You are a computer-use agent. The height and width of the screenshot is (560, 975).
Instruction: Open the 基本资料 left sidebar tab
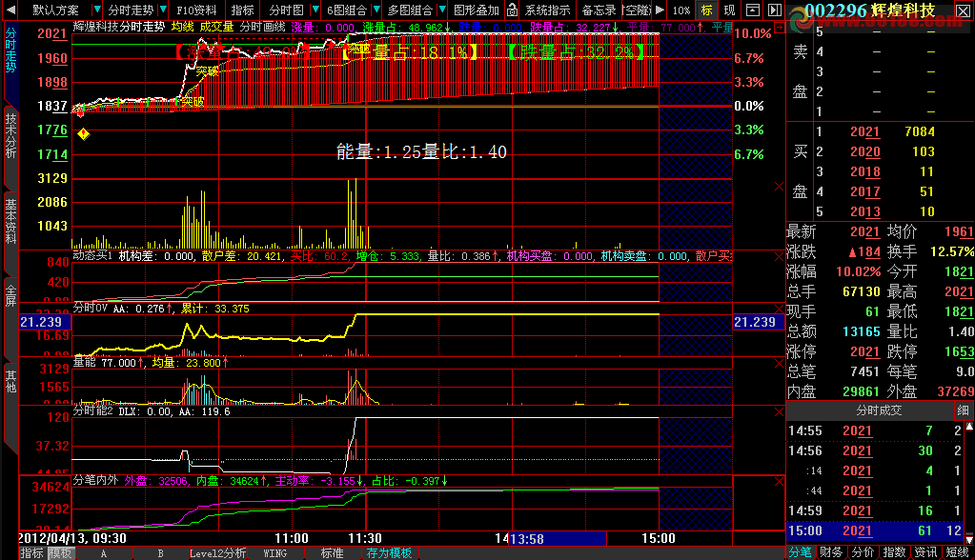tap(10, 221)
